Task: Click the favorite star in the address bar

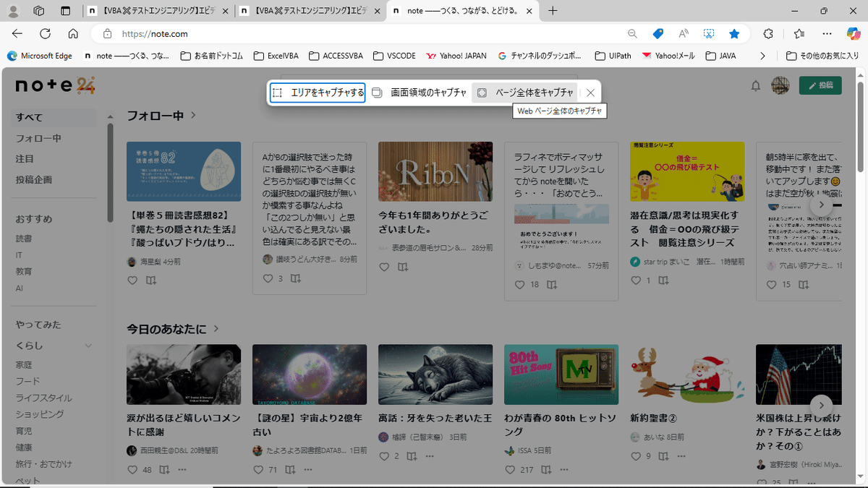Action: (x=734, y=34)
